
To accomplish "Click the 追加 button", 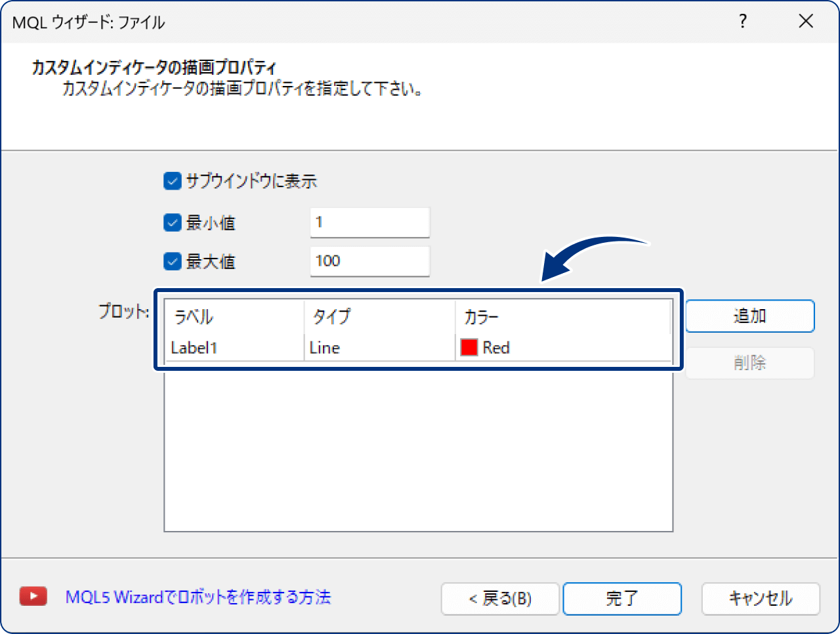I will tap(750, 316).
